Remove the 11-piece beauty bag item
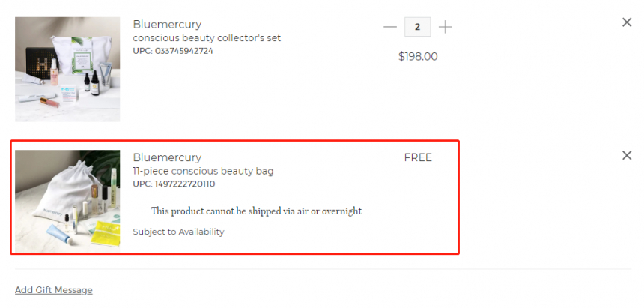This screenshot has height=308, width=644. point(627,155)
